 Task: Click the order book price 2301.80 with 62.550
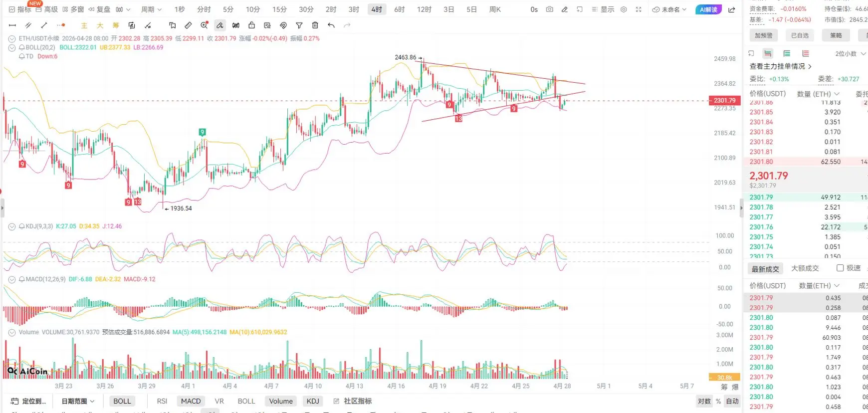click(x=761, y=162)
